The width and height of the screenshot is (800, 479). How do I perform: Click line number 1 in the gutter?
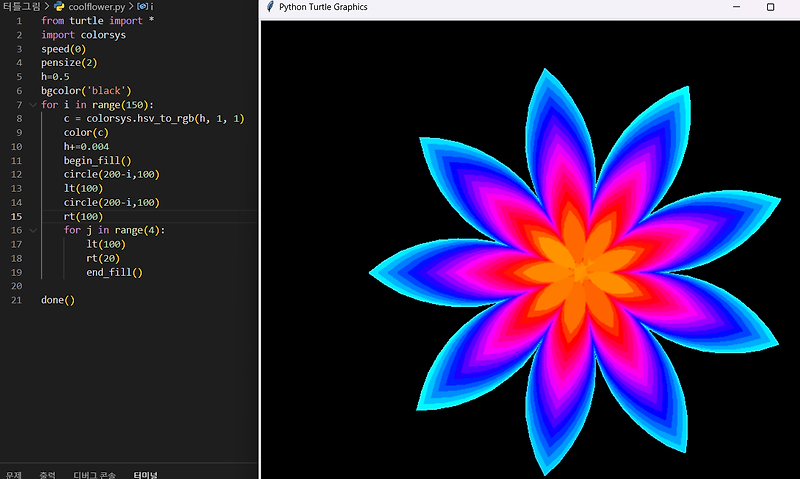coord(19,21)
